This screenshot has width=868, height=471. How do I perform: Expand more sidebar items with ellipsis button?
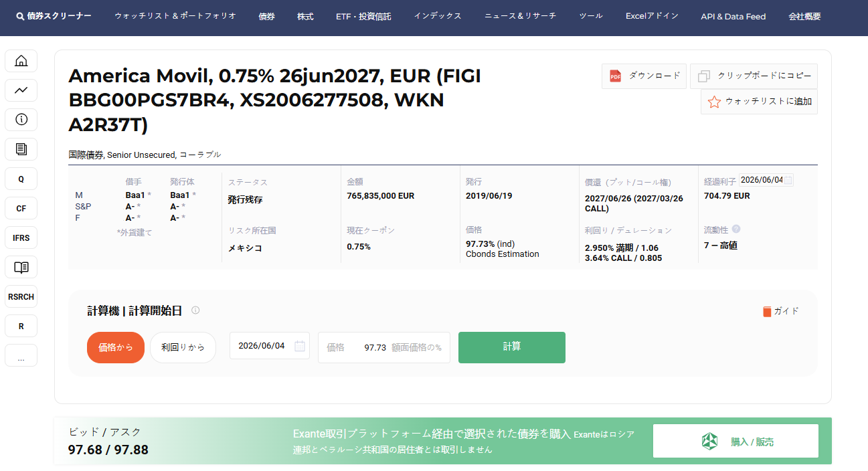tap(21, 355)
